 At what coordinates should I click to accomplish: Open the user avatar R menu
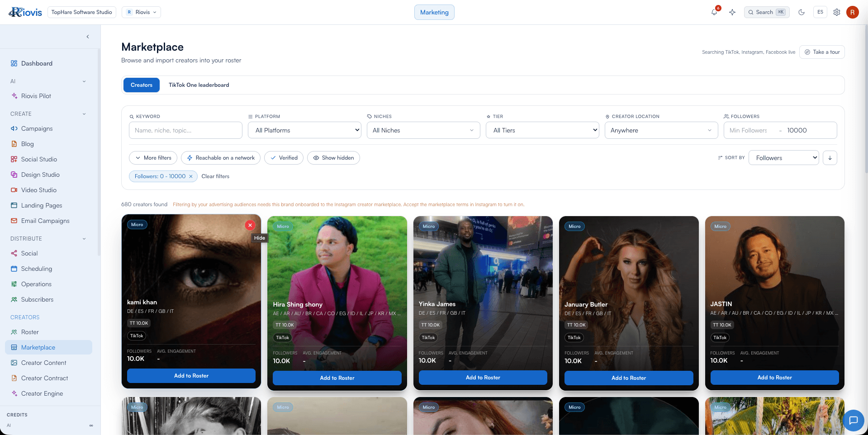coord(853,12)
